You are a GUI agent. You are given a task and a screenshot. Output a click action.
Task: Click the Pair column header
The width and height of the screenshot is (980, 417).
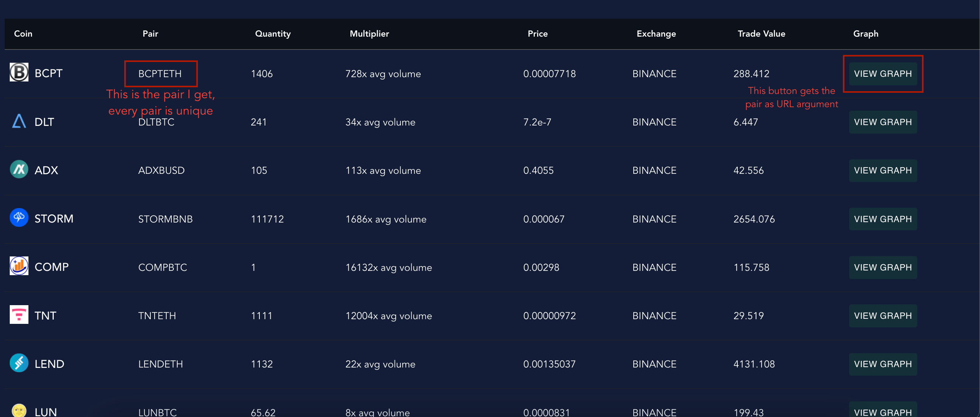click(150, 34)
